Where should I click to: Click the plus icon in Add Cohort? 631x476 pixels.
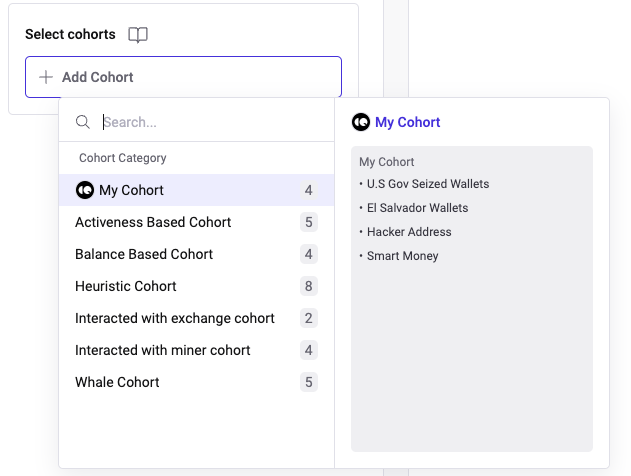pos(46,77)
